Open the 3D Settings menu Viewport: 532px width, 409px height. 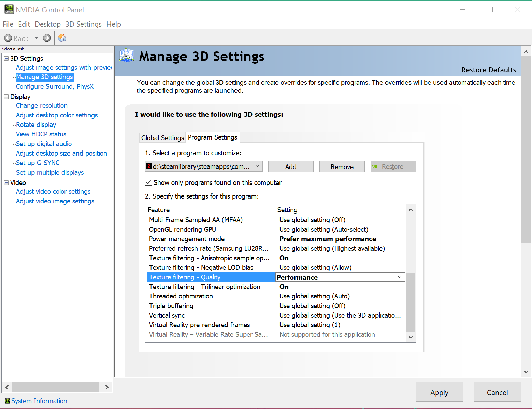tap(84, 24)
